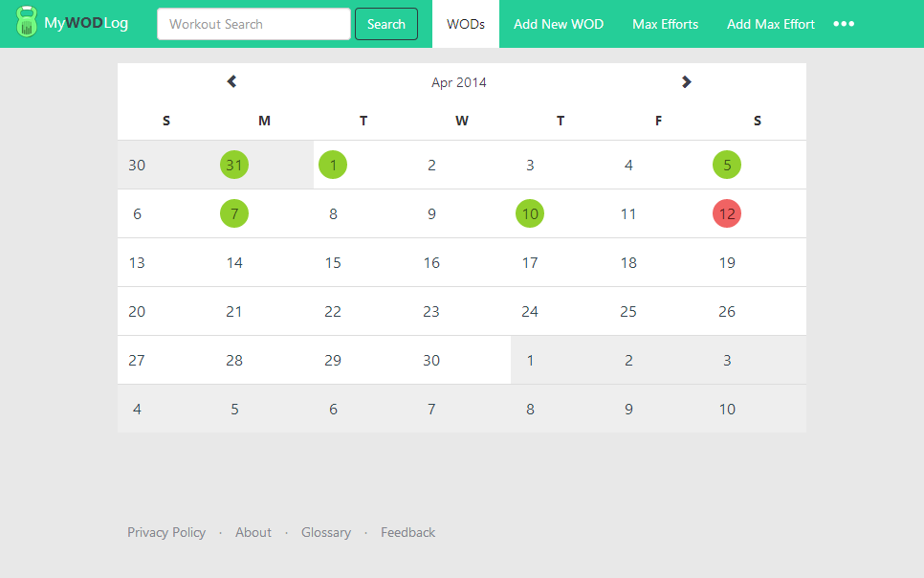Image resolution: width=924 pixels, height=578 pixels.
Task: Open the Feedback footer link
Action: [407, 533]
